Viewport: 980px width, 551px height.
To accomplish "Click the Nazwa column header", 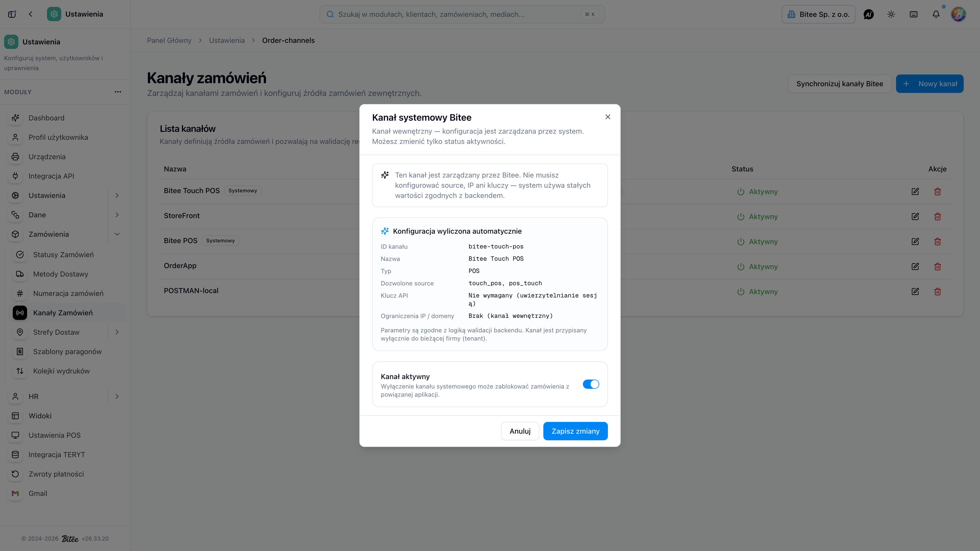I will point(175,169).
